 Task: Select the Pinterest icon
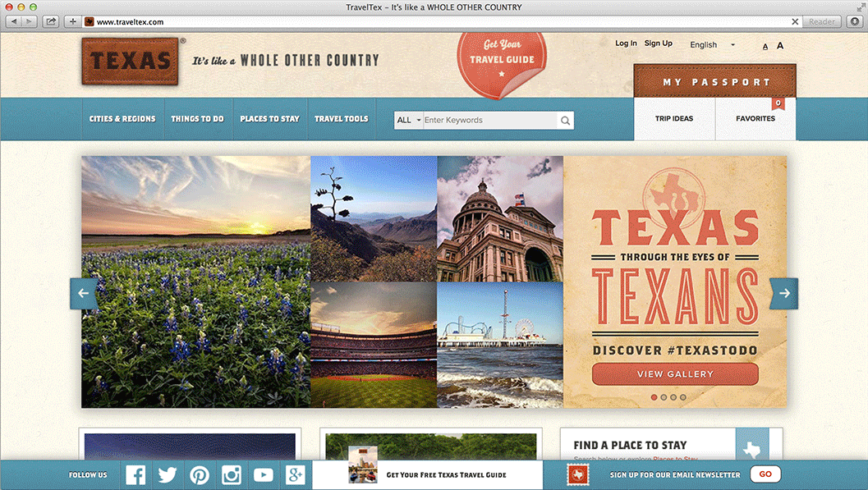tap(199, 474)
